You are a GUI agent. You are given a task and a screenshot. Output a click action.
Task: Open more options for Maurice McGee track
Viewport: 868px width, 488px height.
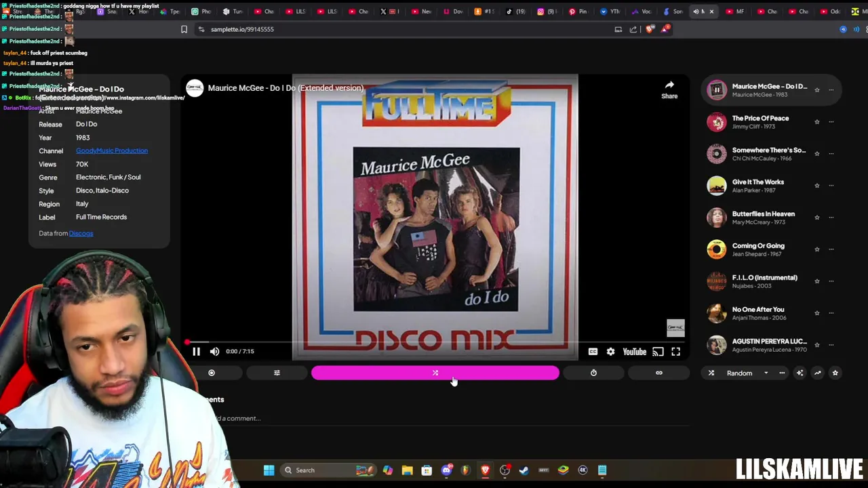pos(831,90)
